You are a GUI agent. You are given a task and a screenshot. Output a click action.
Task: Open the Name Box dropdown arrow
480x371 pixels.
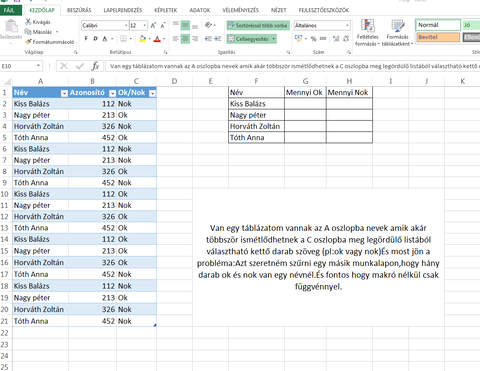coord(38,66)
